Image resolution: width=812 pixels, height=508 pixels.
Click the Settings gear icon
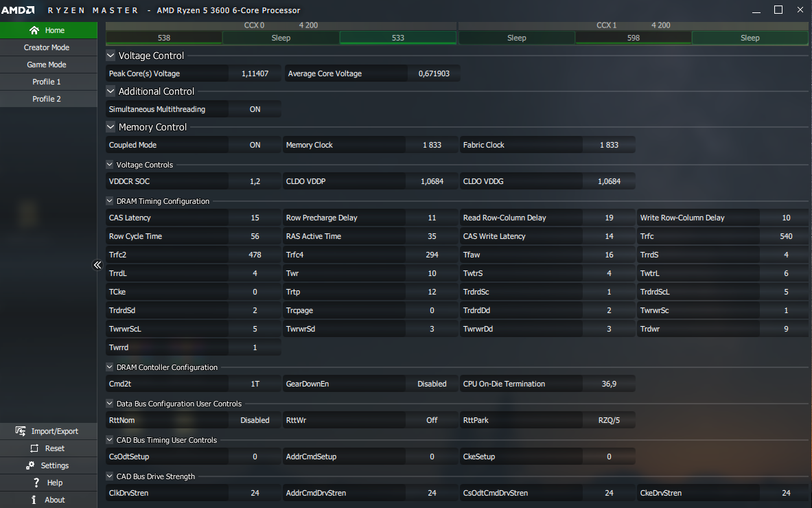point(31,465)
